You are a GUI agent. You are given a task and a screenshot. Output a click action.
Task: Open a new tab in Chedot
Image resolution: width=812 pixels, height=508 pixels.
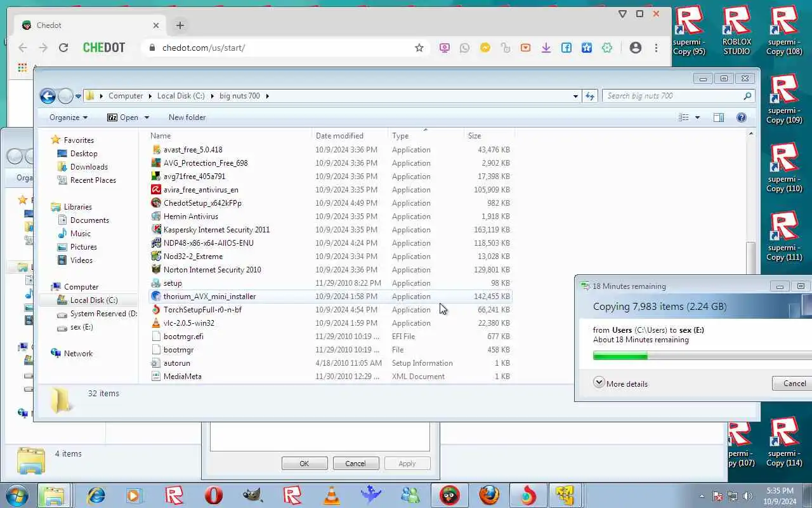(180, 25)
